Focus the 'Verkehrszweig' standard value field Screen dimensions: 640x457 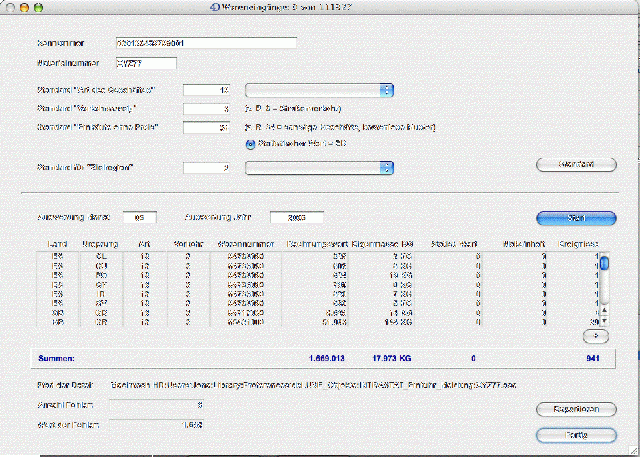tap(208, 108)
